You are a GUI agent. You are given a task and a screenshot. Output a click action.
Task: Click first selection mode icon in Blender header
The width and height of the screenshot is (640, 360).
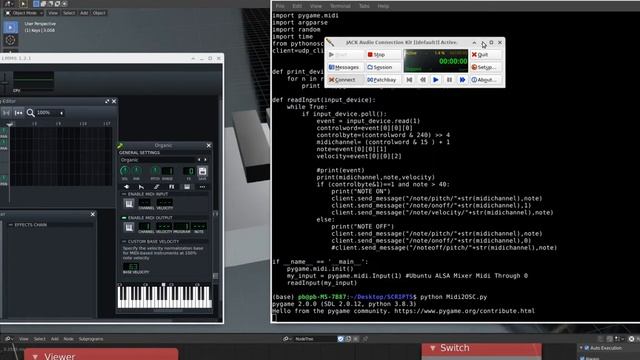coord(36,4)
